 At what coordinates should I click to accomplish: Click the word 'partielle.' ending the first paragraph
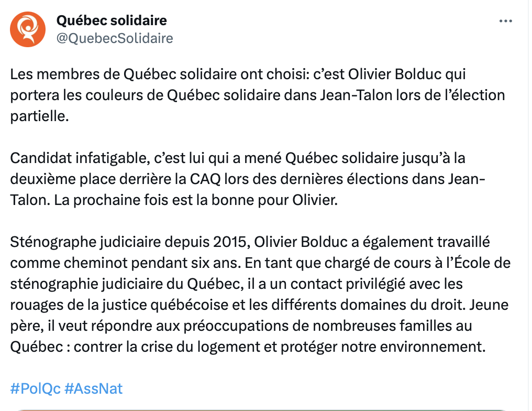pyautogui.click(x=39, y=116)
